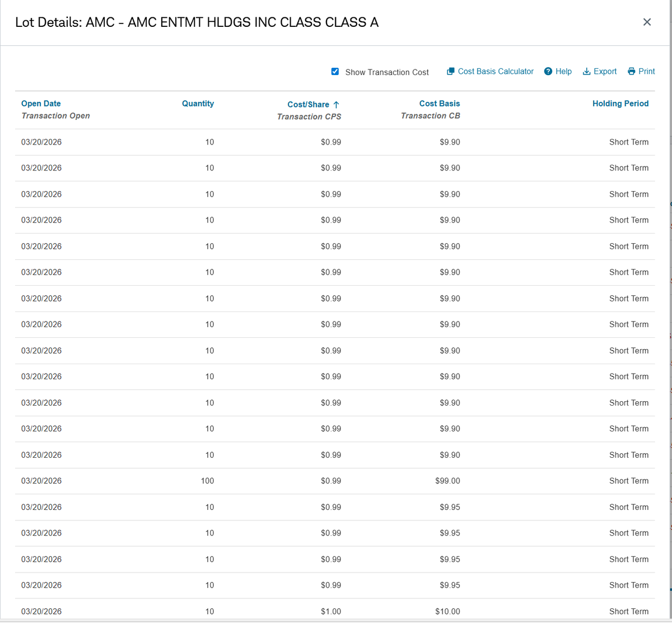Click the Show Transaction Cost label
This screenshot has height=623, width=672.
coord(387,72)
